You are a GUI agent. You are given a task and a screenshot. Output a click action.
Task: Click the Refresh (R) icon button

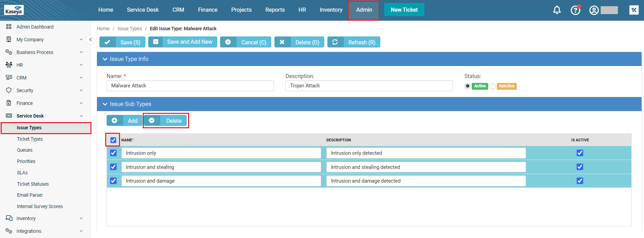coord(335,42)
